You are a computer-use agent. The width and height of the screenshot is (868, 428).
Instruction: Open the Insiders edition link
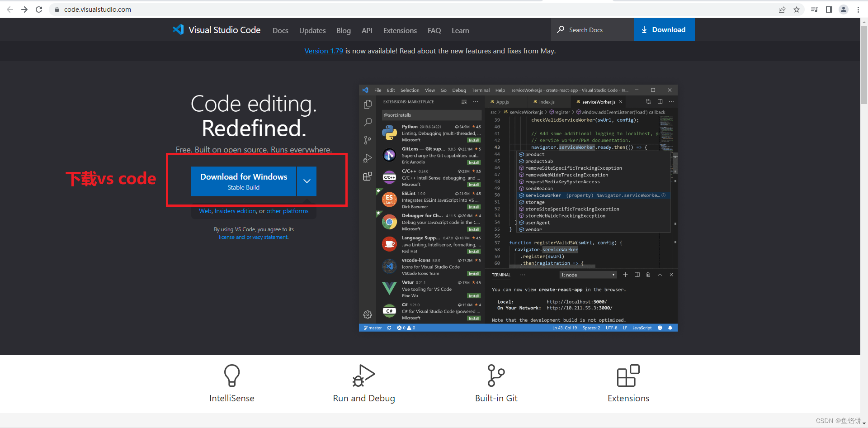pyautogui.click(x=235, y=211)
